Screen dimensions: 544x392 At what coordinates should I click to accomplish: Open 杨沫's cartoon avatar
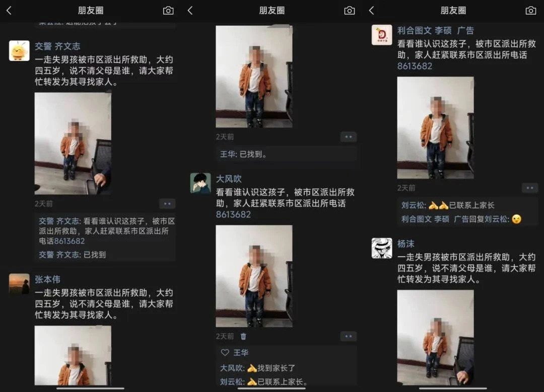pos(382,248)
